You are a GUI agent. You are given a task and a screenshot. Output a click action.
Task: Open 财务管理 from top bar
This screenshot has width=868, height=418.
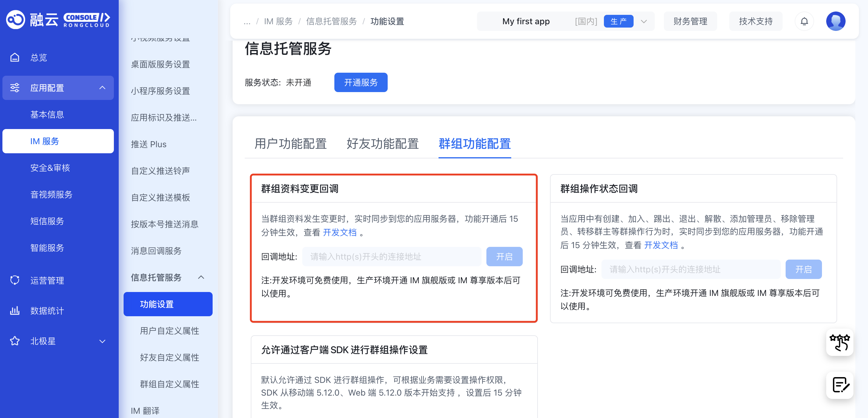tap(690, 21)
